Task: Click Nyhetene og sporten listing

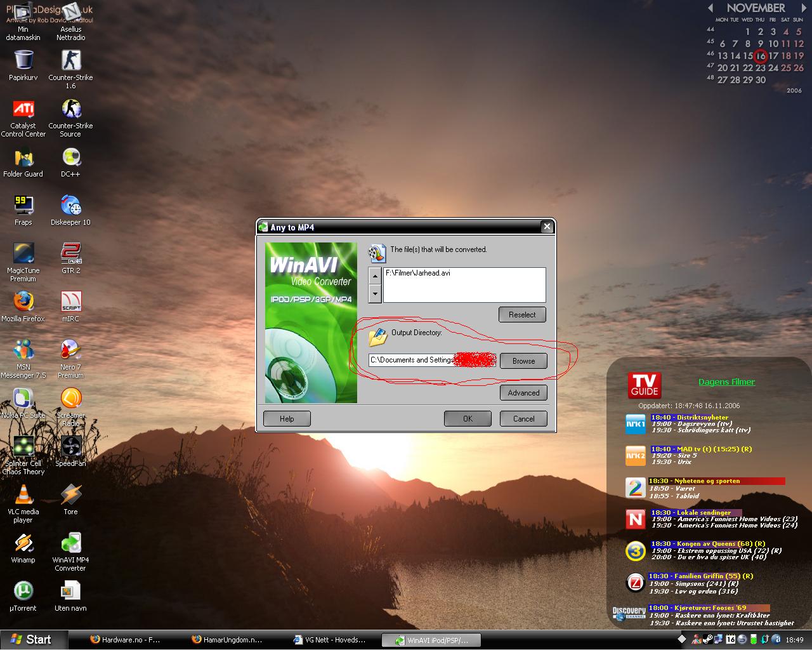Action: [x=694, y=481]
